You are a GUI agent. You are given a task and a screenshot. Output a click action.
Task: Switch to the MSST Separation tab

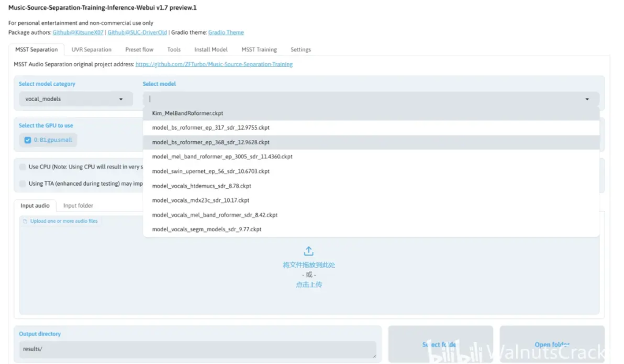point(36,50)
